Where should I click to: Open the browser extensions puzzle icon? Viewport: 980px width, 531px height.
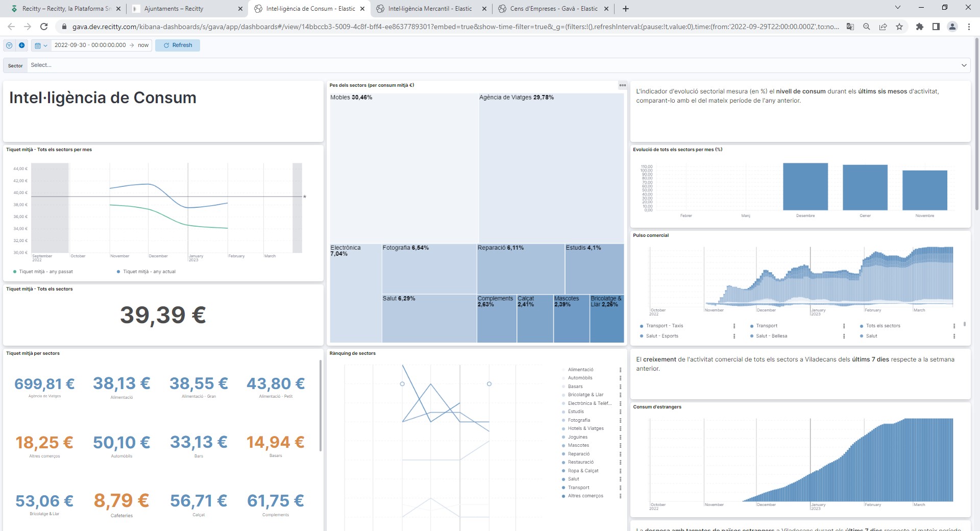pos(920,27)
